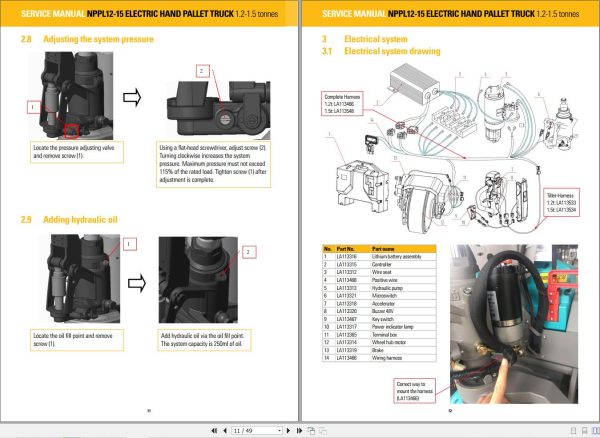600x438 pixels.
Task: Click the 'Key switch' part row
Action: point(379,319)
